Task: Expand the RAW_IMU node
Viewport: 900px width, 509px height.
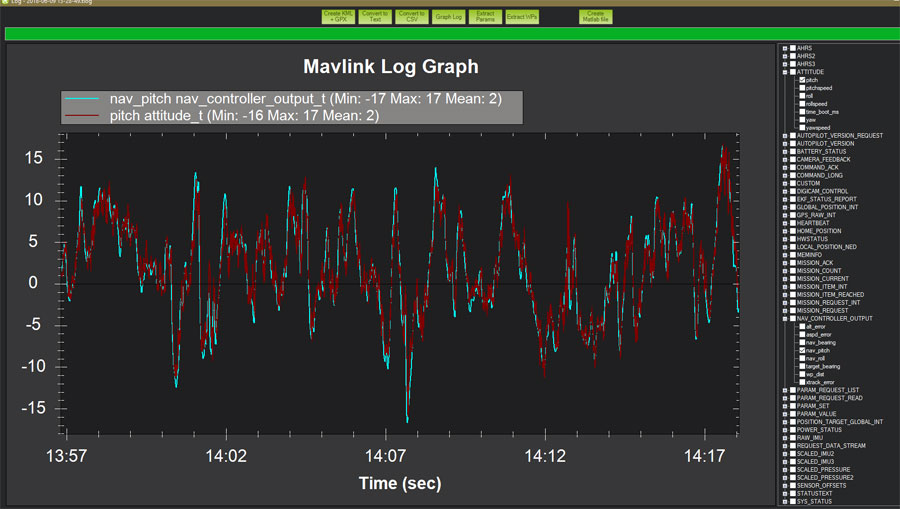Action: 785,438
